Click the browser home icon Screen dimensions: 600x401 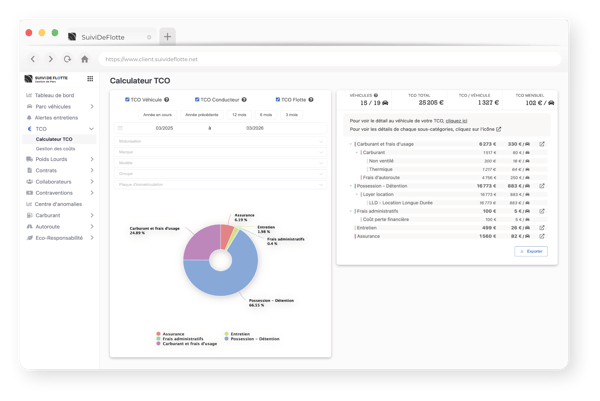click(85, 59)
